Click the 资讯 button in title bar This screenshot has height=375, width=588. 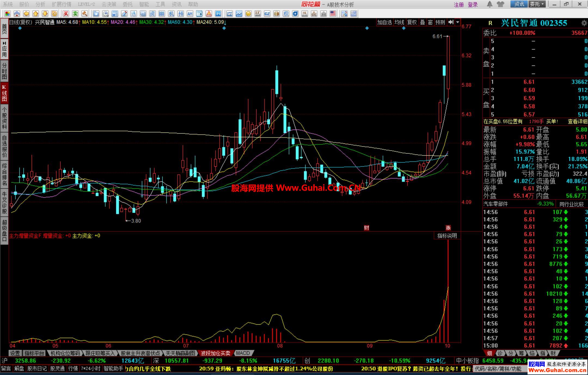(x=519, y=4)
